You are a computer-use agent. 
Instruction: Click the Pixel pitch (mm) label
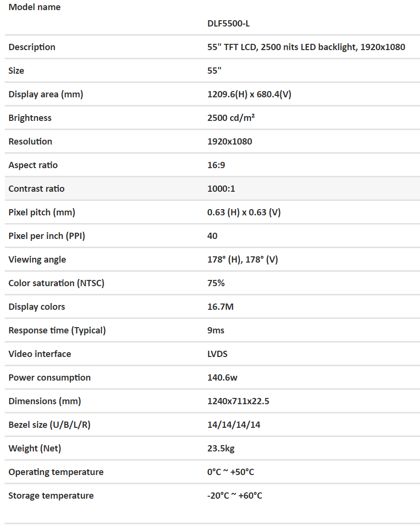click(42, 212)
